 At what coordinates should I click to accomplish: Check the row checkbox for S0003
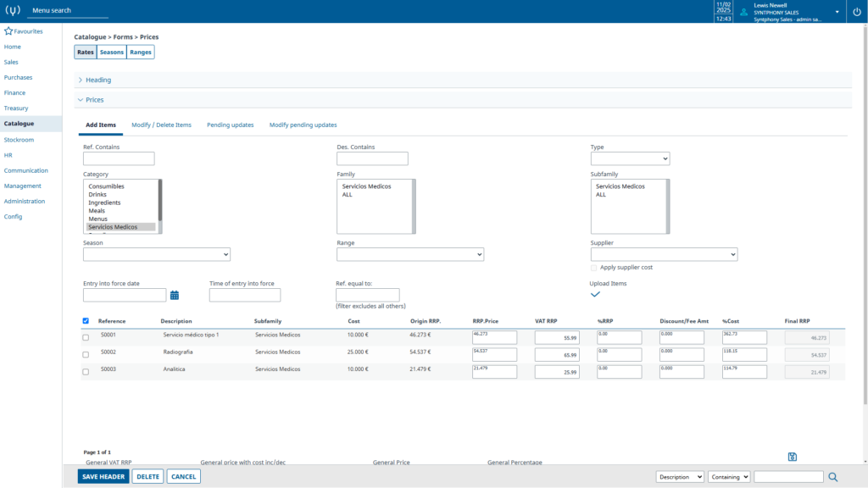(x=86, y=372)
